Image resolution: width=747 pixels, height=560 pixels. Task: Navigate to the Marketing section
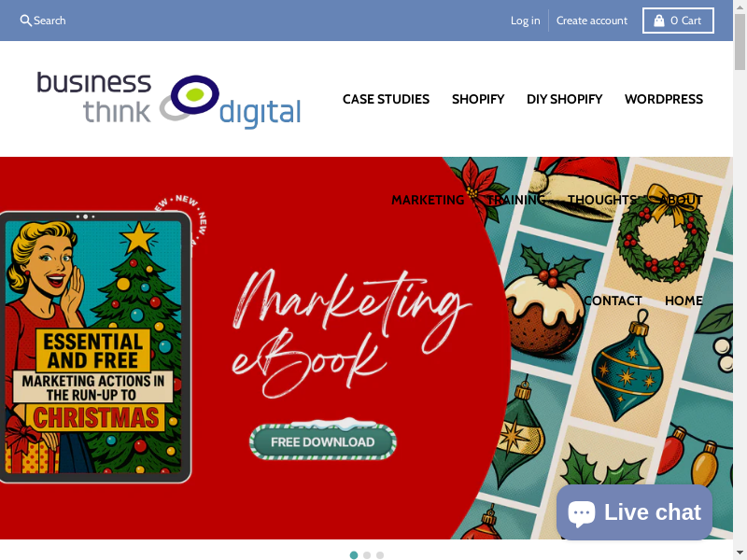[x=428, y=200]
